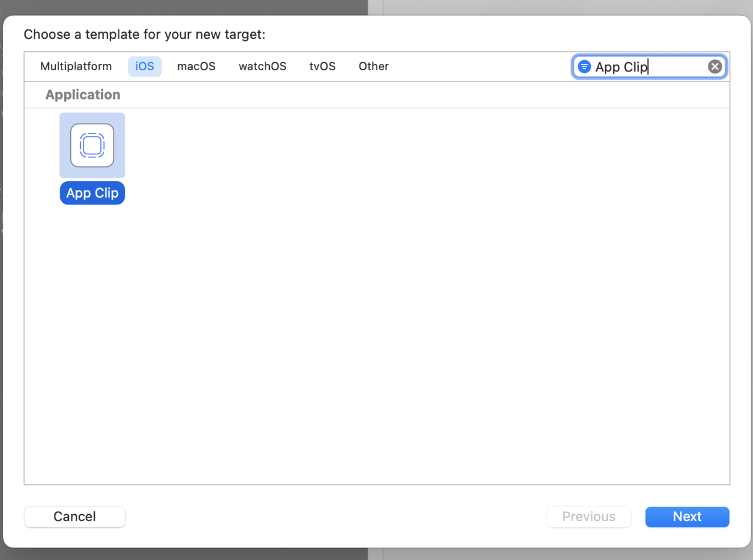Click the disabled Previous button

(589, 516)
